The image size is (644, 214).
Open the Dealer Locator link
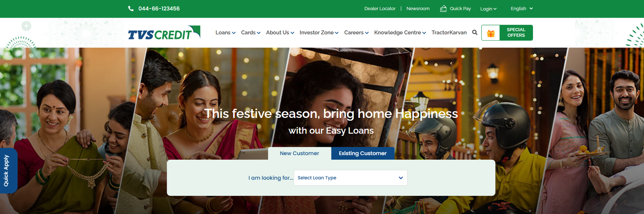click(380, 8)
